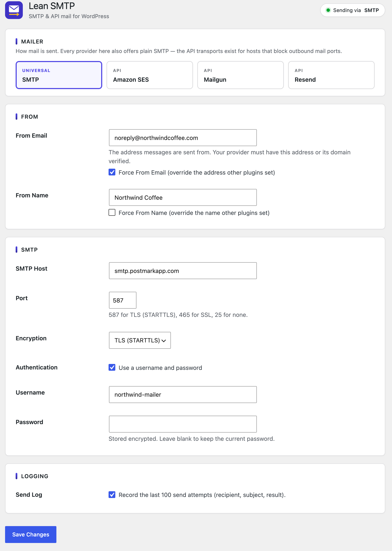Click the 'Send Log' field label
392x551 pixels.
(x=29, y=495)
